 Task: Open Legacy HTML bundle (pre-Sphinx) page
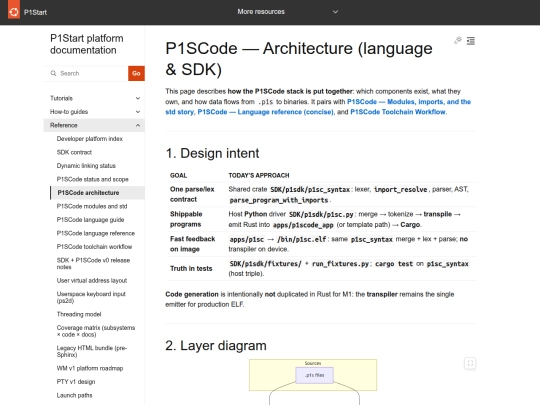pos(92,351)
